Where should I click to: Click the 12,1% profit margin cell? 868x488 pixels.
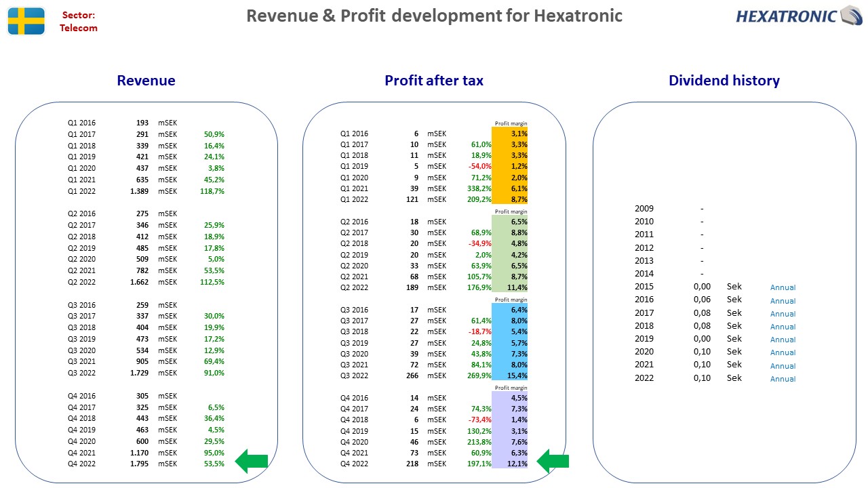pyautogui.click(x=510, y=464)
